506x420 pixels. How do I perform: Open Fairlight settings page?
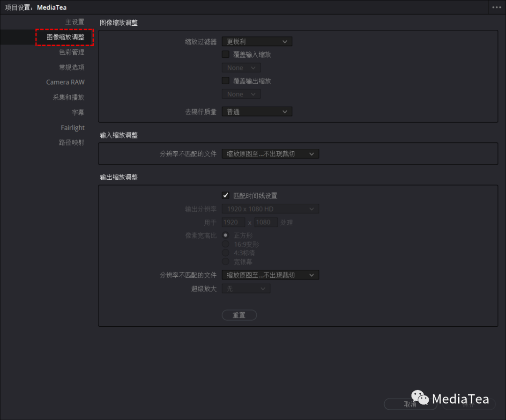pyautogui.click(x=73, y=127)
